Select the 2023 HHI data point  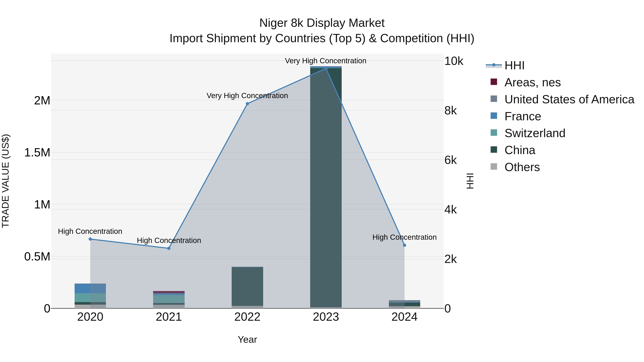(x=326, y=68)
